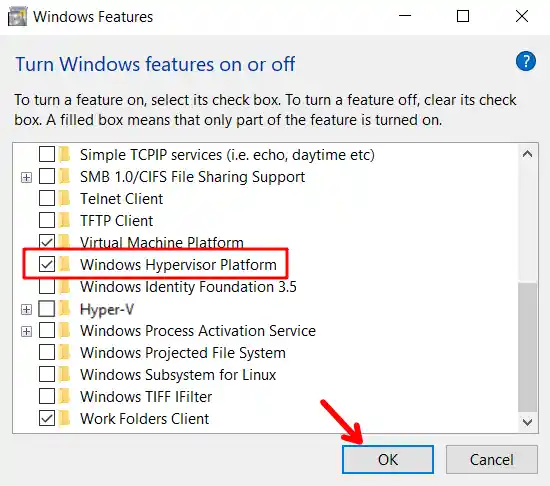Minimize the Windows Features dialog
550x486 pixels.
click(x=405, y=16)
